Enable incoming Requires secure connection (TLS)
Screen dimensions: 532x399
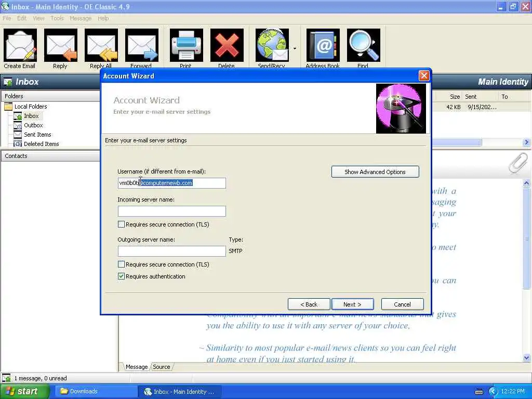(x=121, y=224)
